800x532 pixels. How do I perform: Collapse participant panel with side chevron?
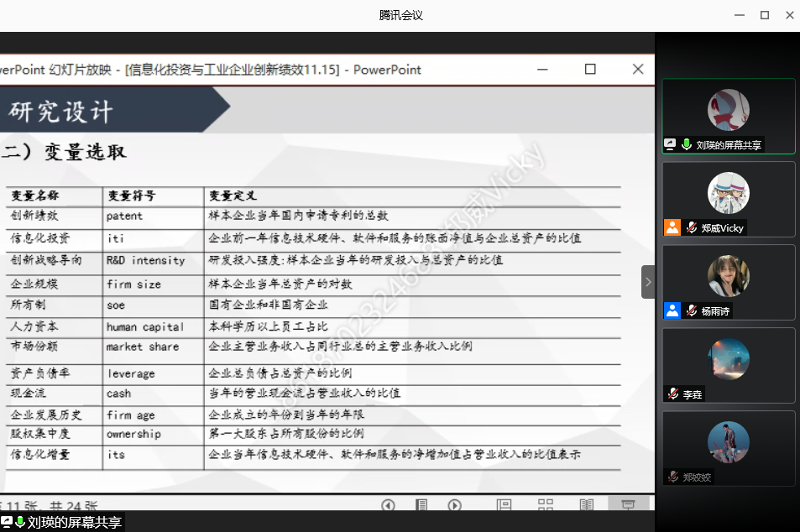(648, 282)
